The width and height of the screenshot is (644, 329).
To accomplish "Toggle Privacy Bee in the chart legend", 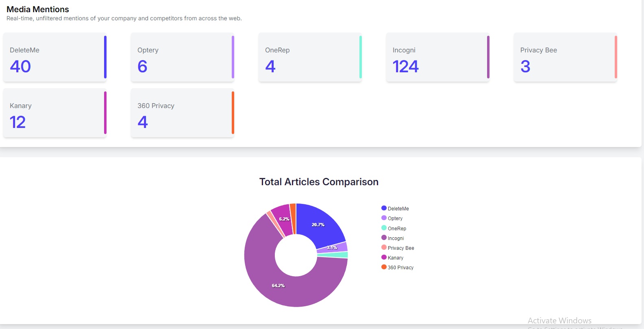I will [398, 248].
